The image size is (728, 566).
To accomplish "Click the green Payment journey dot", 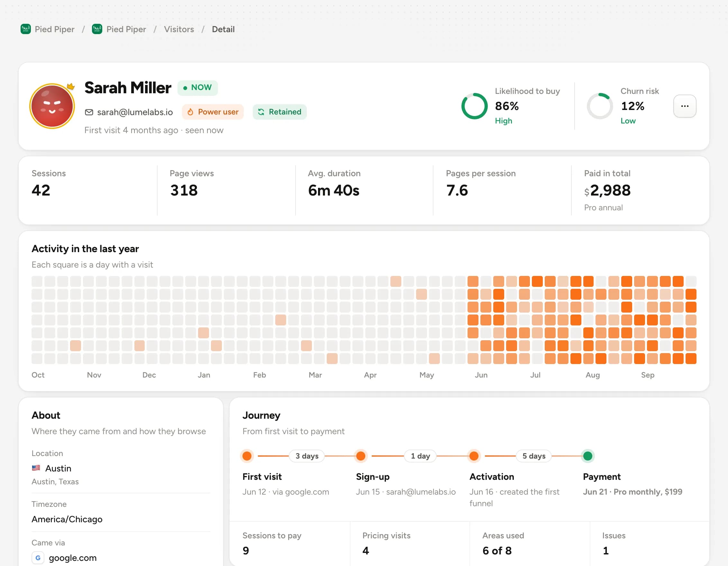I will click(588, 456).
